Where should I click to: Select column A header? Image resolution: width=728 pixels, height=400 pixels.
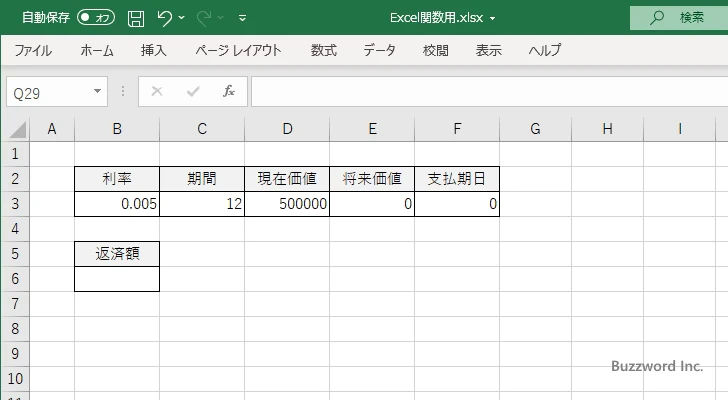[52, 129]
